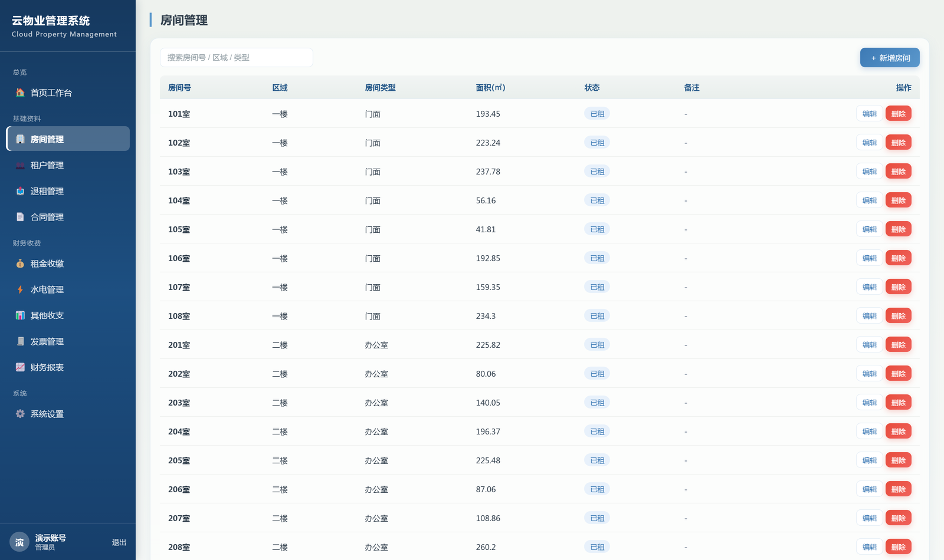Navigate to 财务报表
944x560 pixels.
tap(68, 367)
